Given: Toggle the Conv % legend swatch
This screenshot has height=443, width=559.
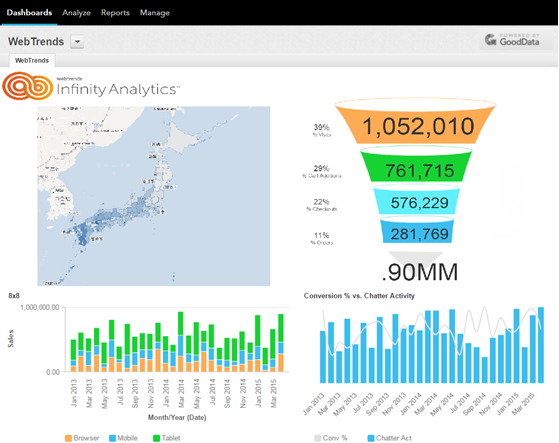Looking at the screenshot, I should pos(318,438).
